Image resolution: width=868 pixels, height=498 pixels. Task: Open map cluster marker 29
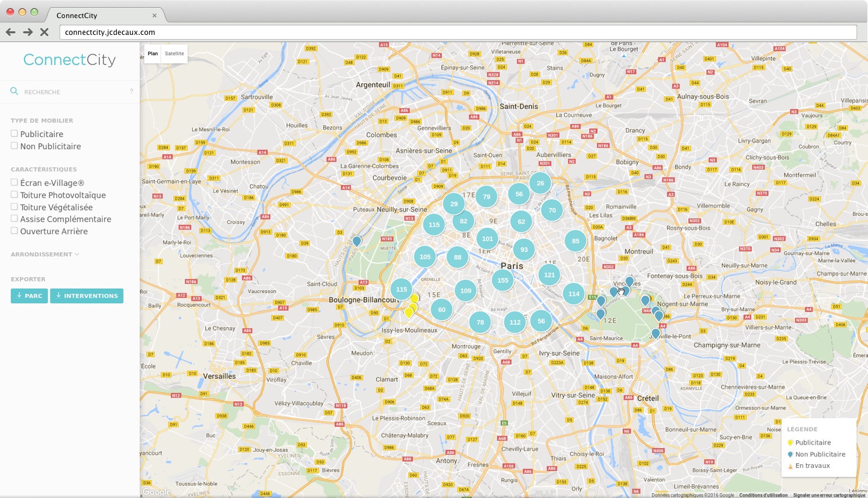tap(454, 204)
